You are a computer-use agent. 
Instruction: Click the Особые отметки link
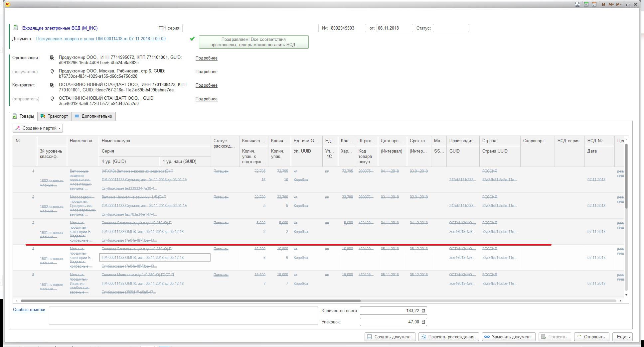[x=29, y=309]
